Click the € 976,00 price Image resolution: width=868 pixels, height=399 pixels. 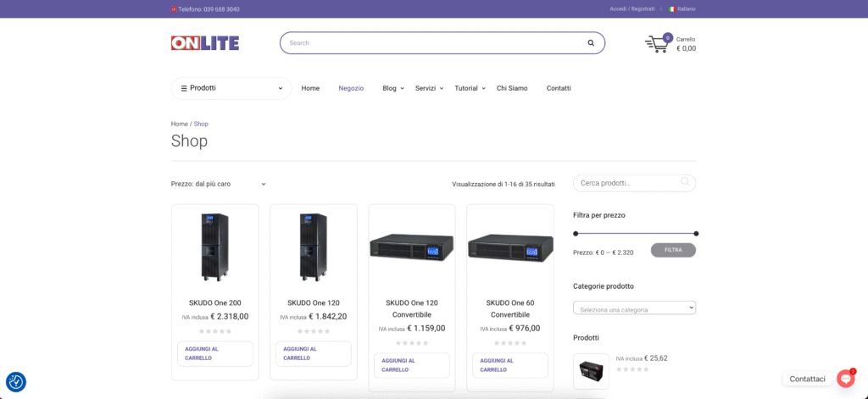tap(524, 328)
